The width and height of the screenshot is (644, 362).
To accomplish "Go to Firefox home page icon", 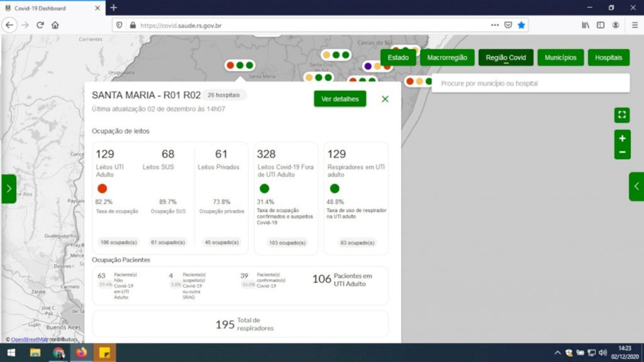I will pyautogui.click(x=55, y=25).
